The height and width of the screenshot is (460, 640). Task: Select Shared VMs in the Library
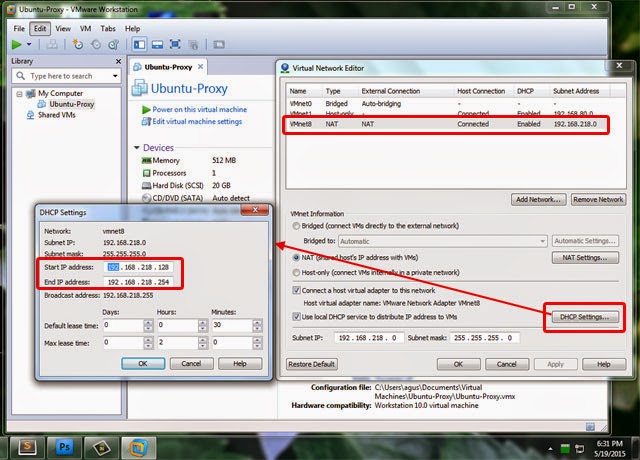pyautogui.click(x=56, y=115)
